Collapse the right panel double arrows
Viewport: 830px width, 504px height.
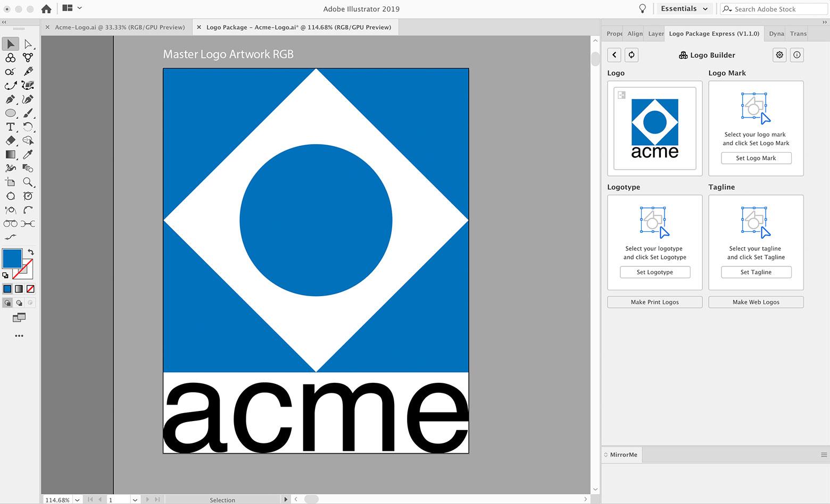pos(825,22)
